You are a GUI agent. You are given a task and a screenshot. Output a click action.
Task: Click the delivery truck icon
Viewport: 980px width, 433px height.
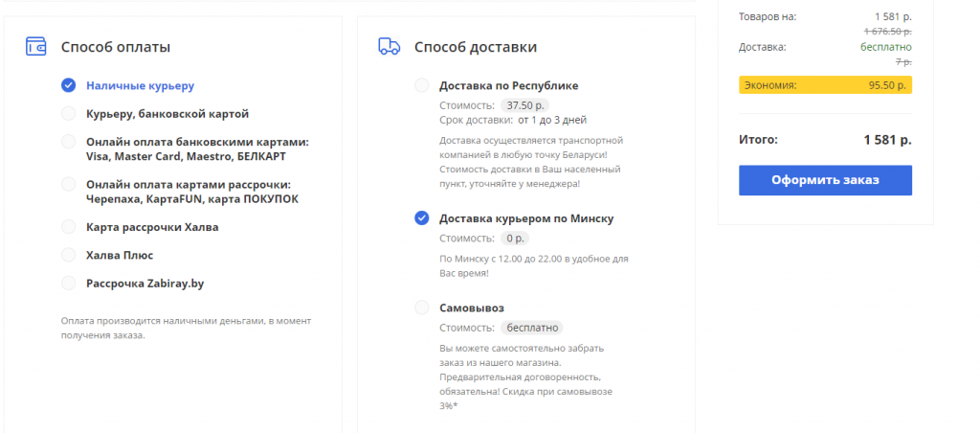point(389,47)
